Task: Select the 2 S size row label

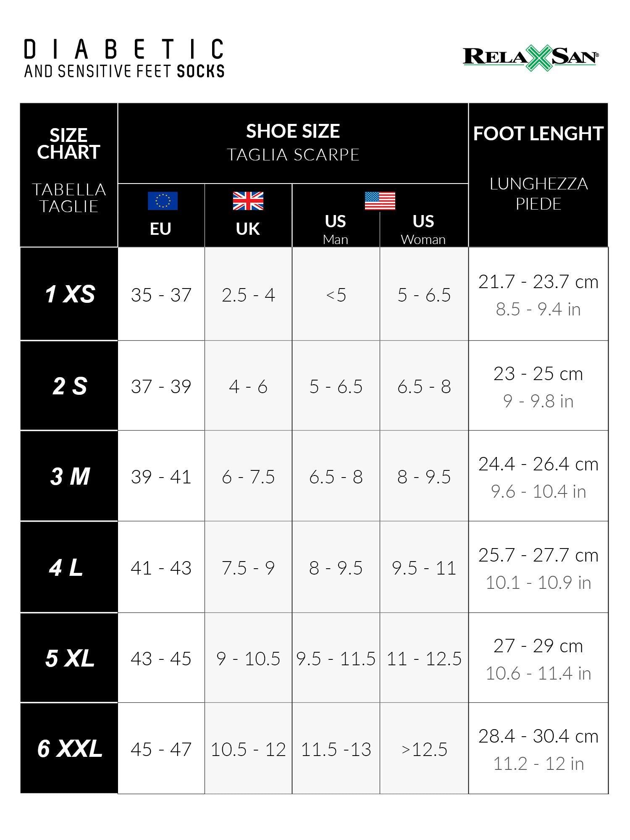Action: 69,386
